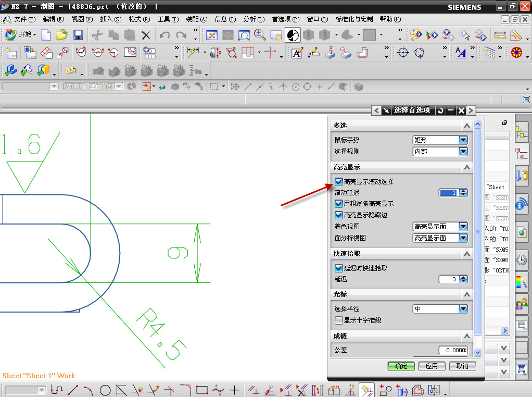The image size is (532, 397).
Task: Redo with the forward arrow icon
Action: (x=181, y=34)
